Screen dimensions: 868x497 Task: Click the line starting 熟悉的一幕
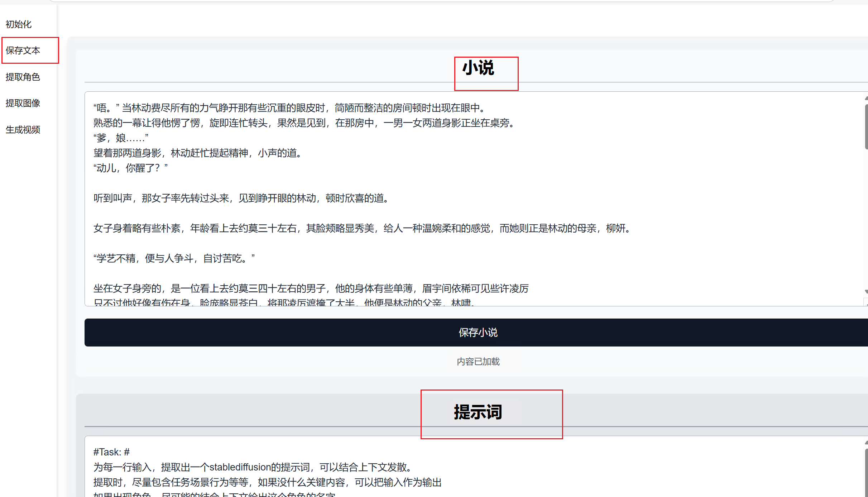305,123
